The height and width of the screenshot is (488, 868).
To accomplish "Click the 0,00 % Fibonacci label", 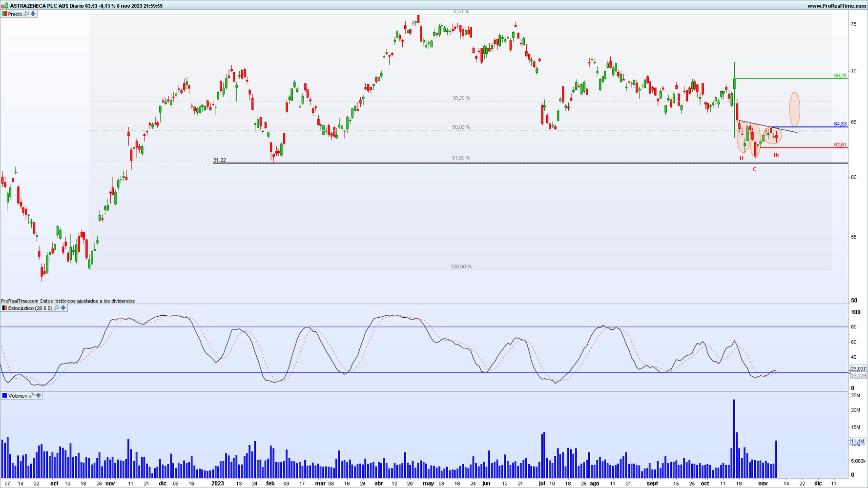I will pyautogui.click(x=461, y=11).
